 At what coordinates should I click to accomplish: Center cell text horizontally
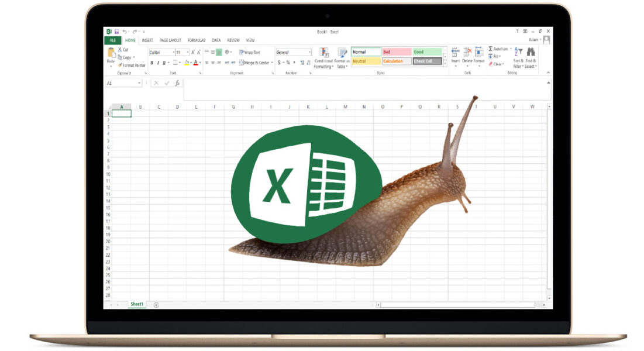click(213, 63)
